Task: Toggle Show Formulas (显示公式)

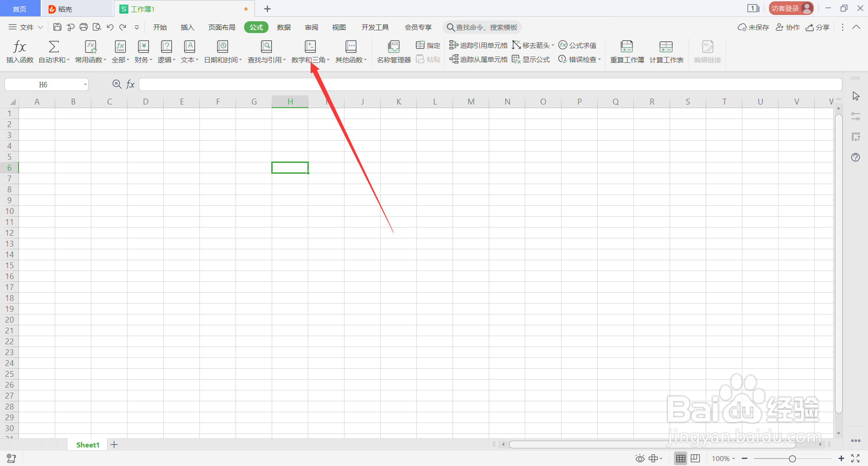Action: point(531,59)
